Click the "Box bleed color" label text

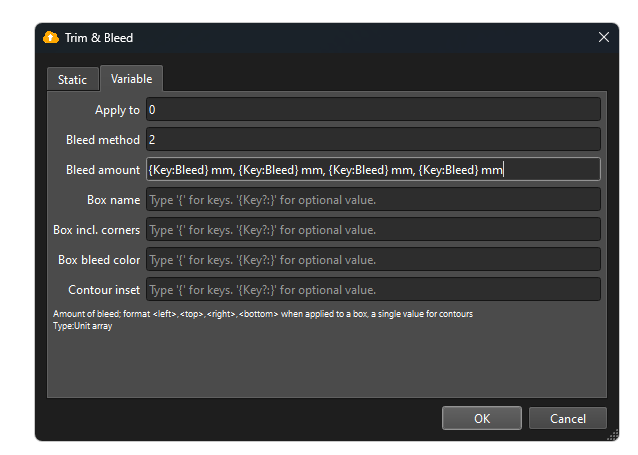coord(99,260)
